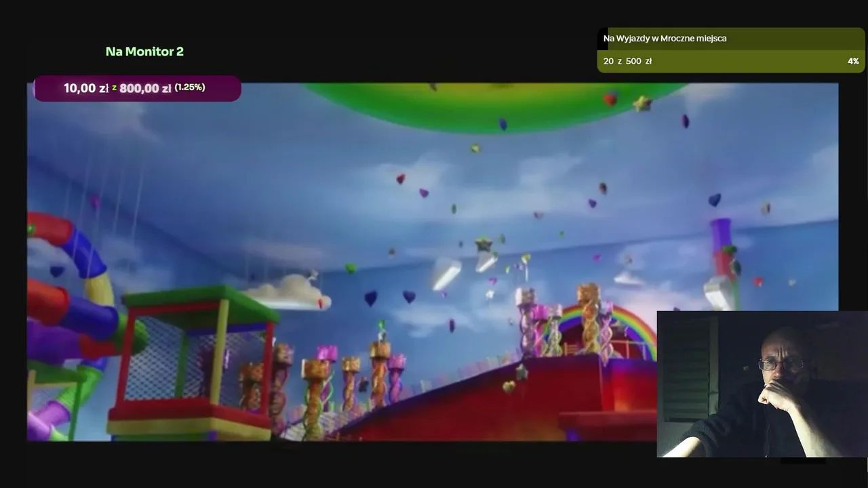Click the '20 z 500 zł' goal amount
The height and width of the screenshot is (488, 868).
[627, 61]
